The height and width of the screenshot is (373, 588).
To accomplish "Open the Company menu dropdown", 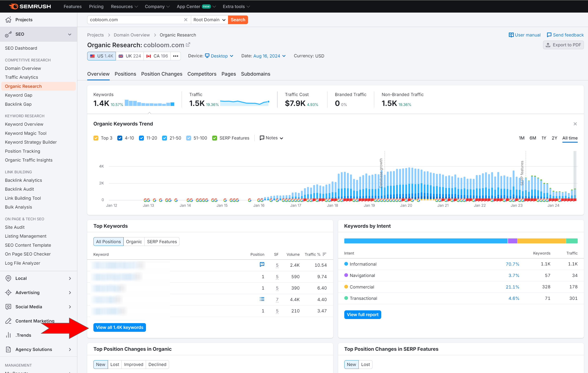I will click(157, 6).
